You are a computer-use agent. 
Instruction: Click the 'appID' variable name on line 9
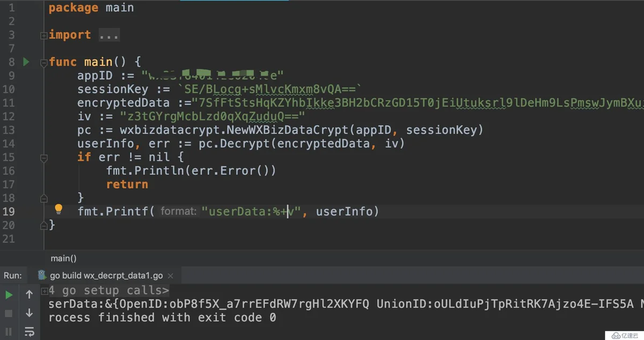[x=95, y=76]
